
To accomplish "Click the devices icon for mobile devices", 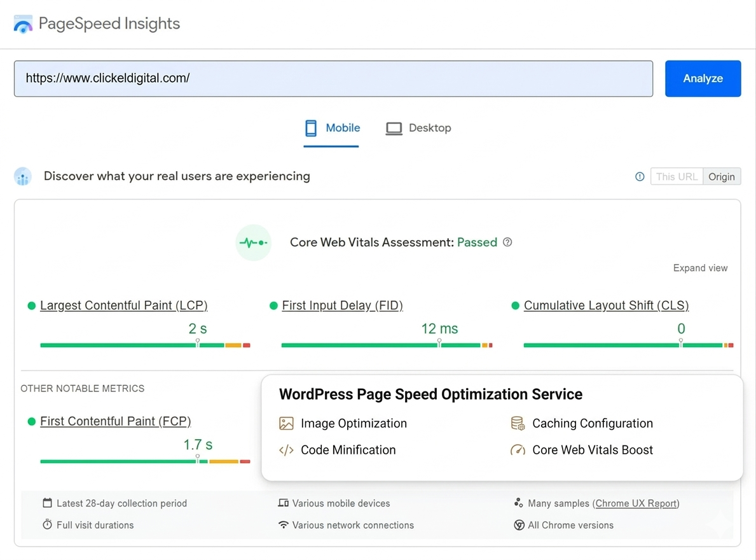I will (x=284, y=503).
